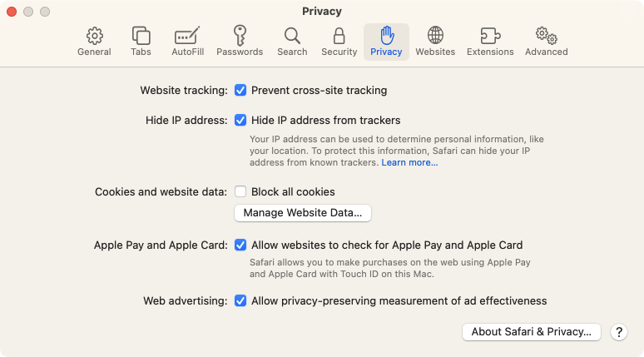Open the Passwords key icon

(240, 35)
